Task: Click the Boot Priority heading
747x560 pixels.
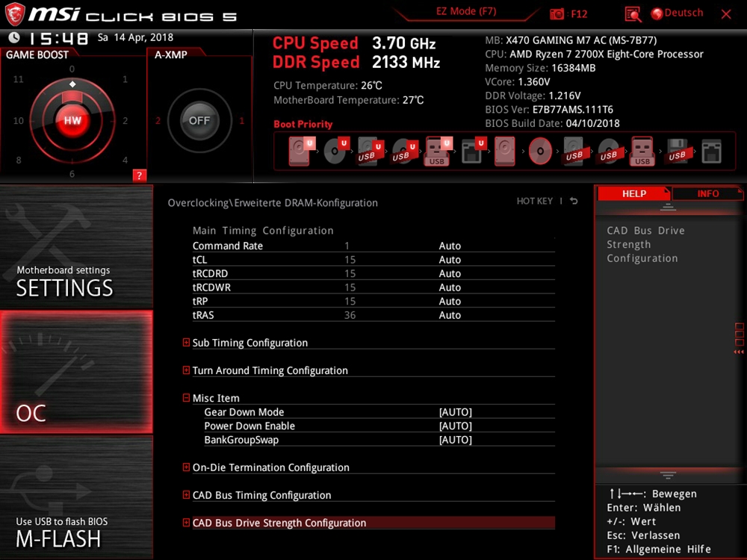Action: click(303, 124)
